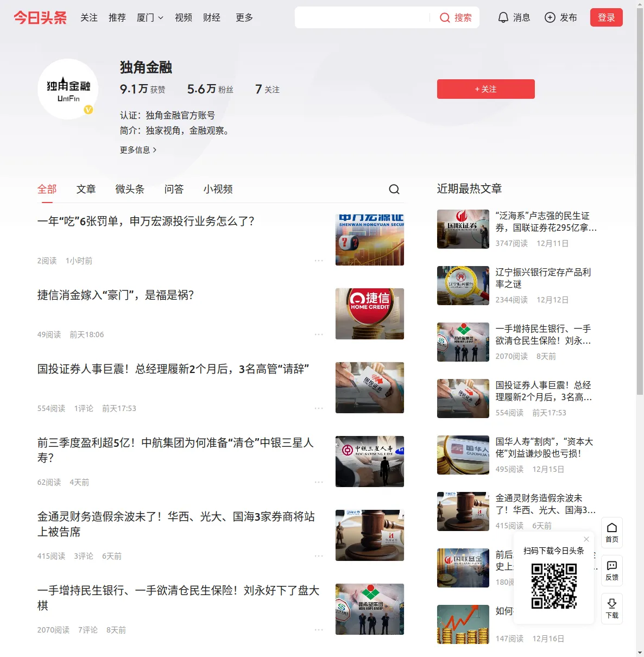Open the 财经 navigation item

coord(212,18)
